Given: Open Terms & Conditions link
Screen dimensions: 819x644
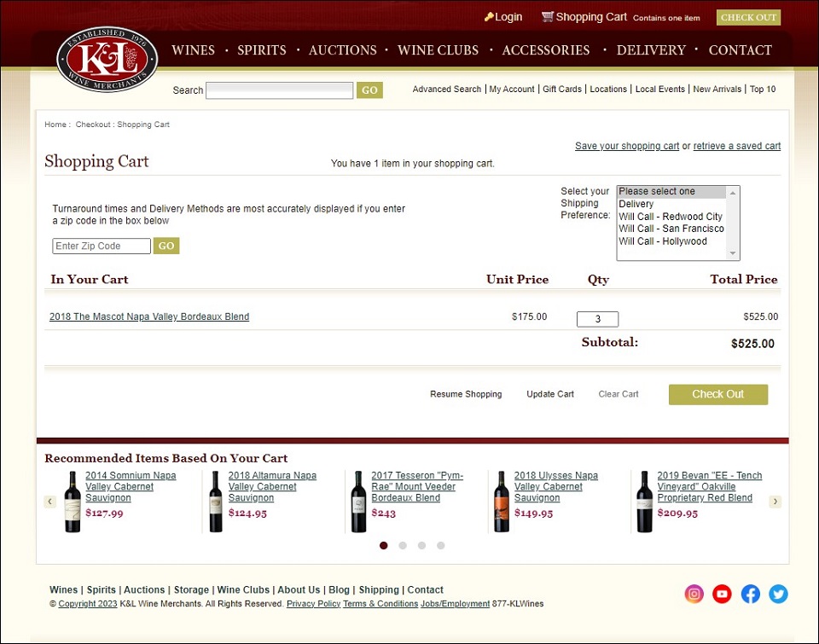Looking at the screenshot, I should 380,604.
